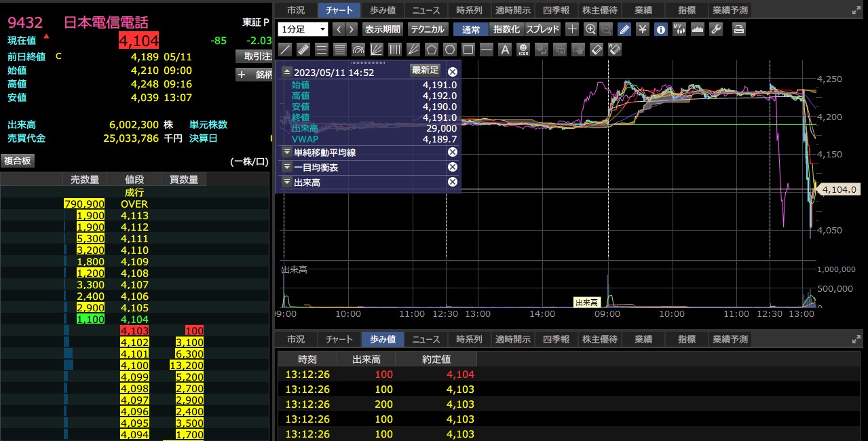Expand the 出来高 legend section
This screenshot has width=868, height=441.
[x=287, y=183]
